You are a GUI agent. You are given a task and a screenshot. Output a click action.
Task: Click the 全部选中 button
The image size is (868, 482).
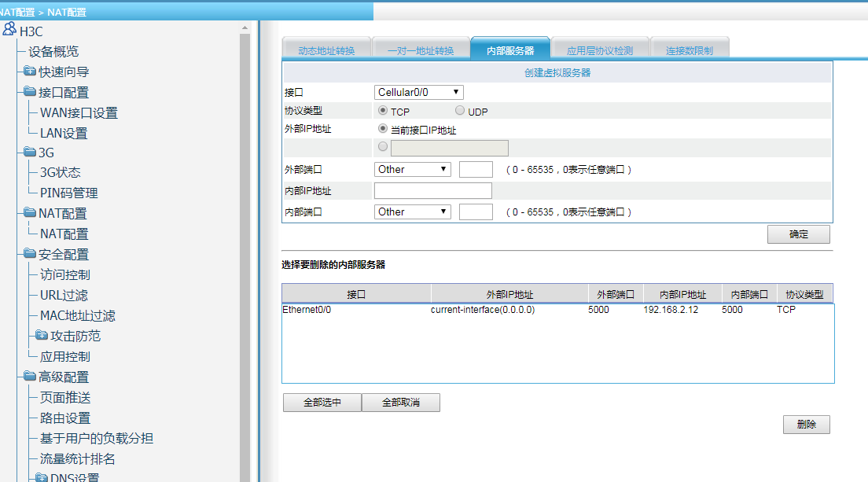[x=322, y=403]
